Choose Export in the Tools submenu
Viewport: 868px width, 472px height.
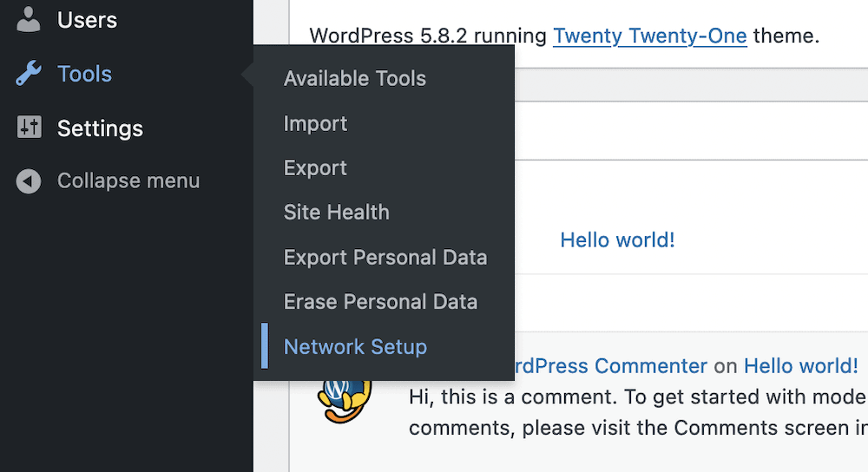[x=316, y=168]
